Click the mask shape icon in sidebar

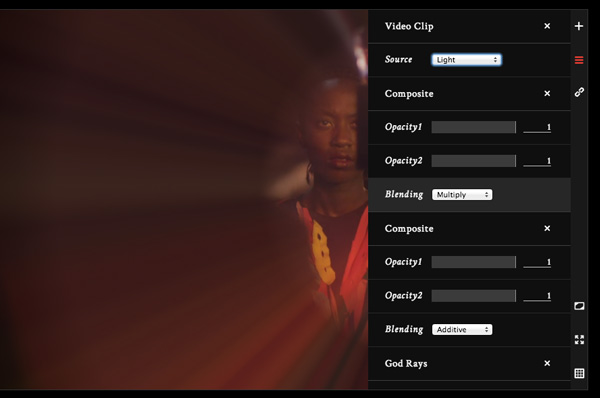(579, 306)
